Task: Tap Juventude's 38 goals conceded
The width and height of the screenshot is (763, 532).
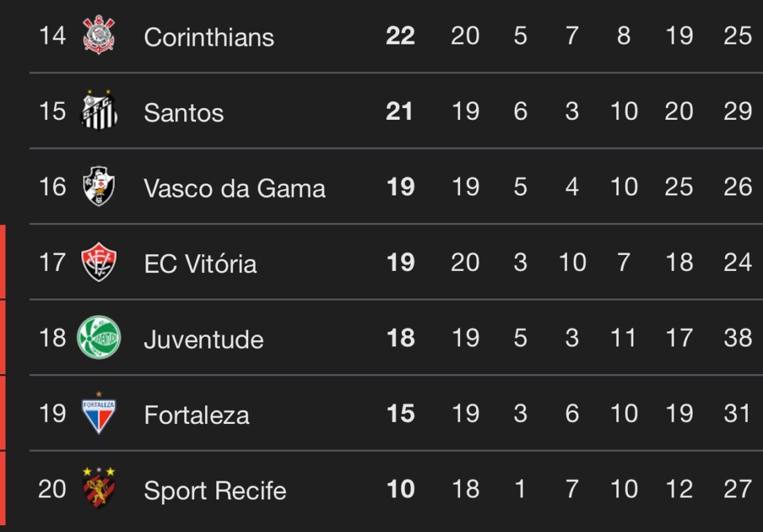Action: [x=737, y=337]
